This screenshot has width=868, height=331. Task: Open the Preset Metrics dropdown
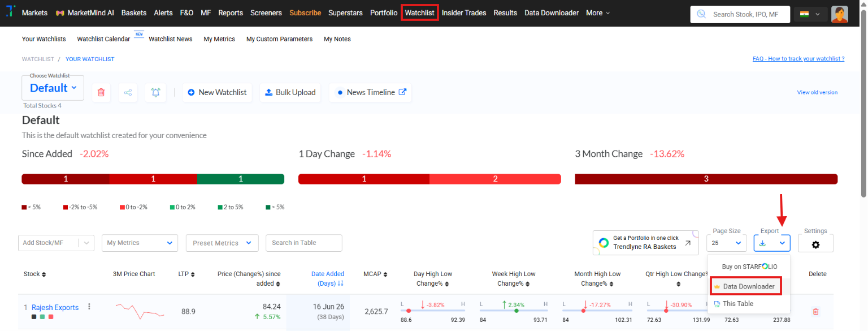pos(222,243)
